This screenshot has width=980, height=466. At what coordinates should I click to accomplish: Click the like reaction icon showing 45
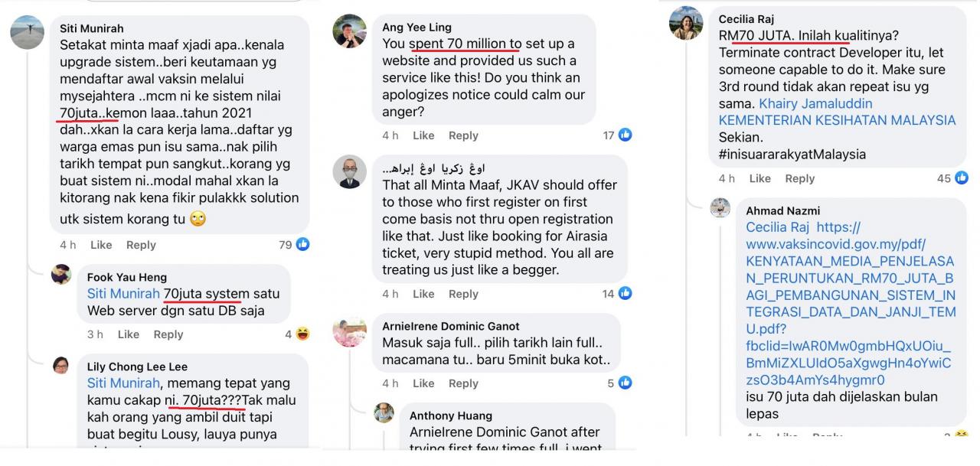[x=961, y=178]
